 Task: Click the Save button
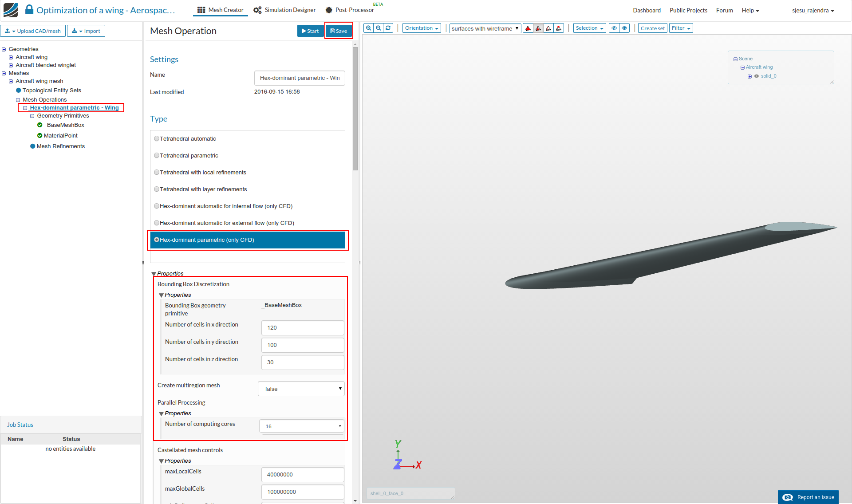click(339, 31)
